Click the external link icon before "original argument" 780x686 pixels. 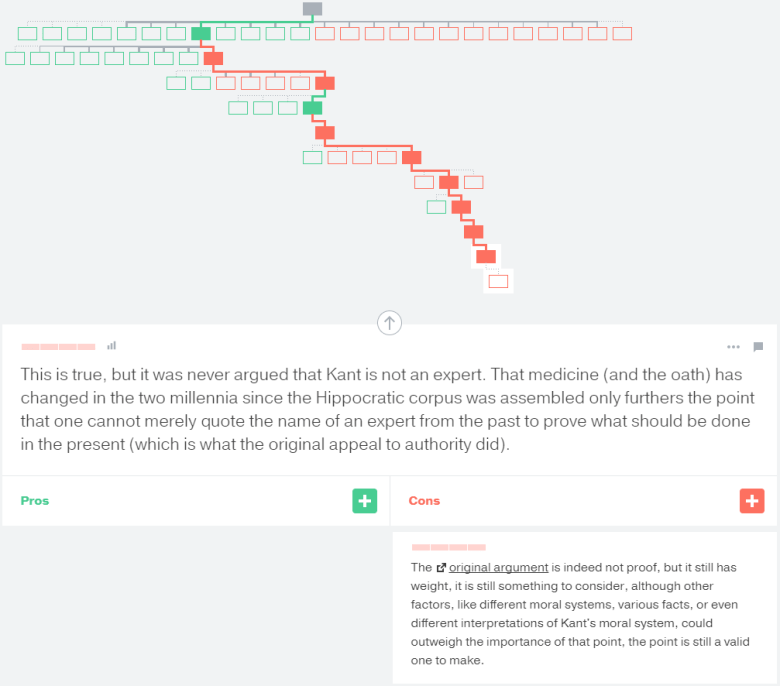pyautogui.click(x=441, y=567)
